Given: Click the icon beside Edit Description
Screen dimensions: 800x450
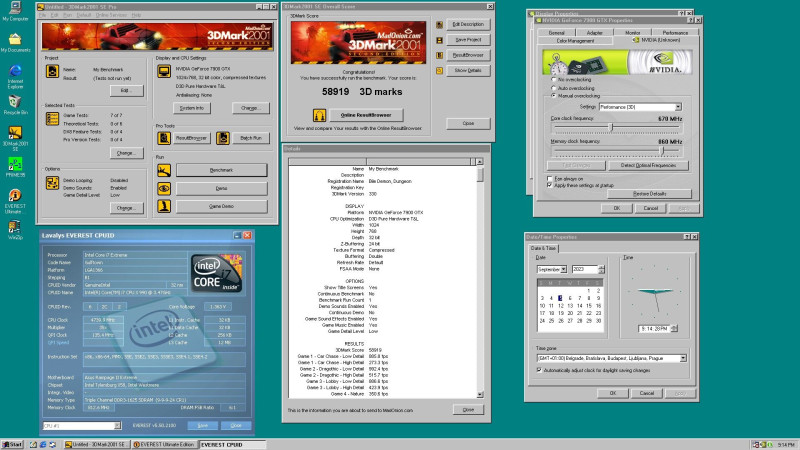Looking at the screenshot, I should [x=439, y=24].
